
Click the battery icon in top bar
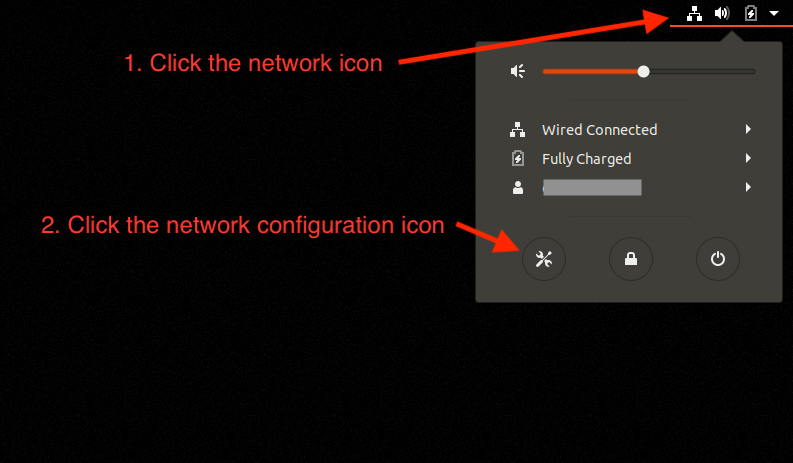(x=751, y=13)
